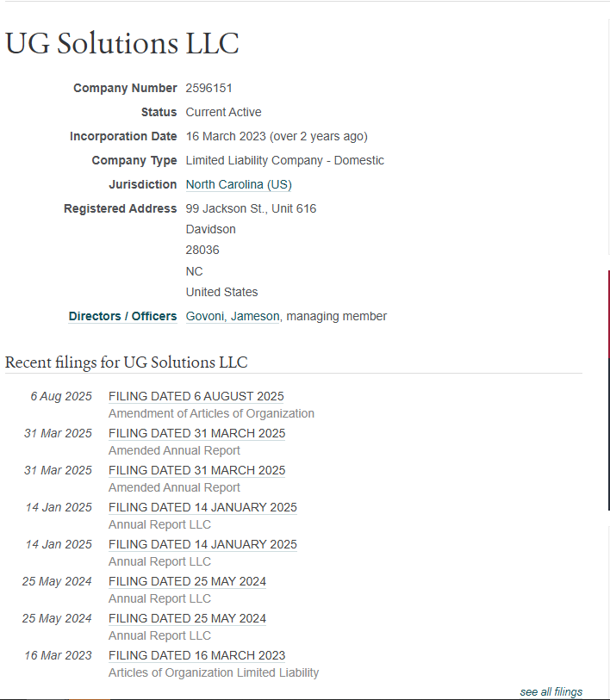Click the Limited Liability Company - Domestic text

285,161
